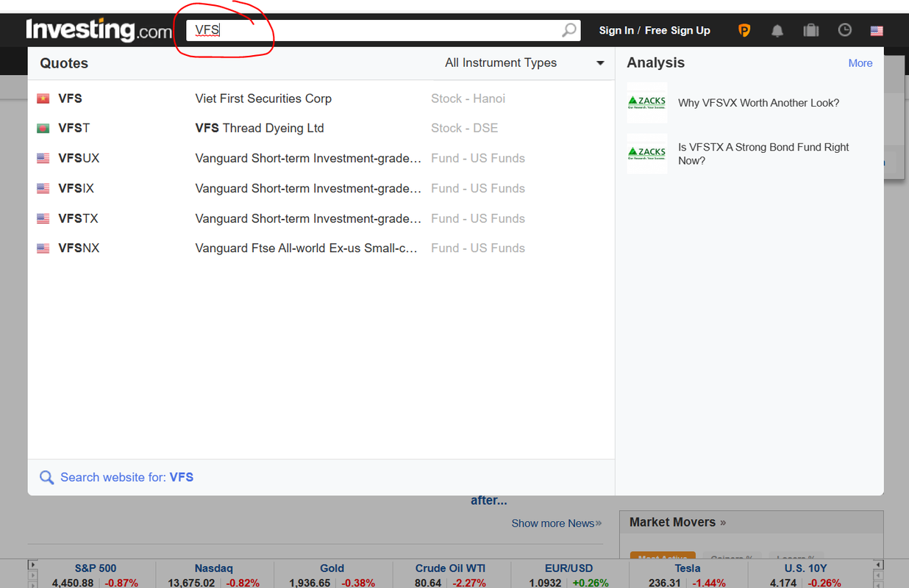Click the Free Sign Up link

coord(677,30)
